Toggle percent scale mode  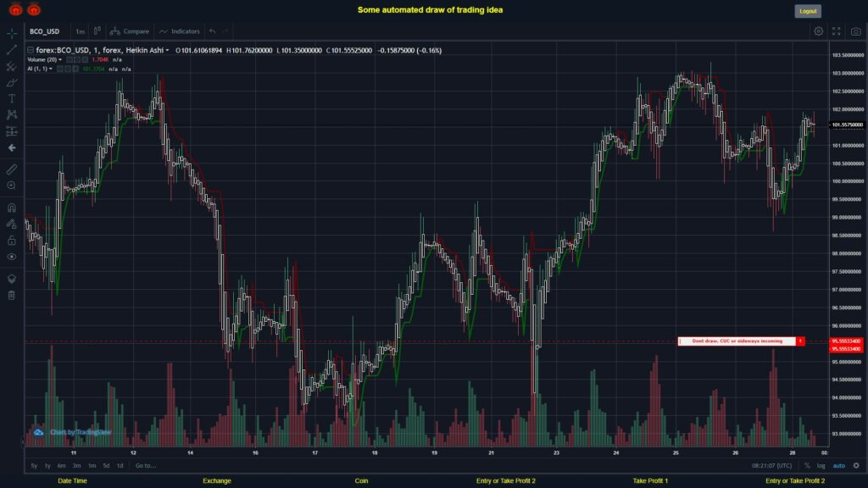point(807,466)
